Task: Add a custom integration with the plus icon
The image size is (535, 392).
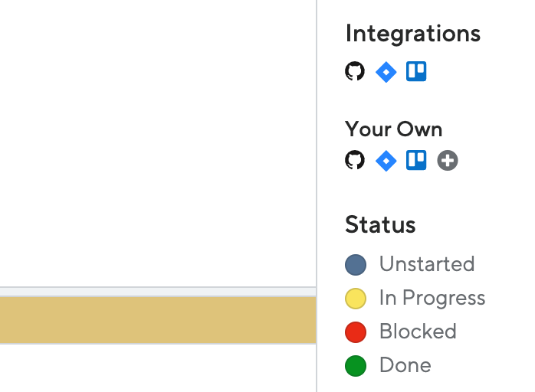Action: click(448, 160)
